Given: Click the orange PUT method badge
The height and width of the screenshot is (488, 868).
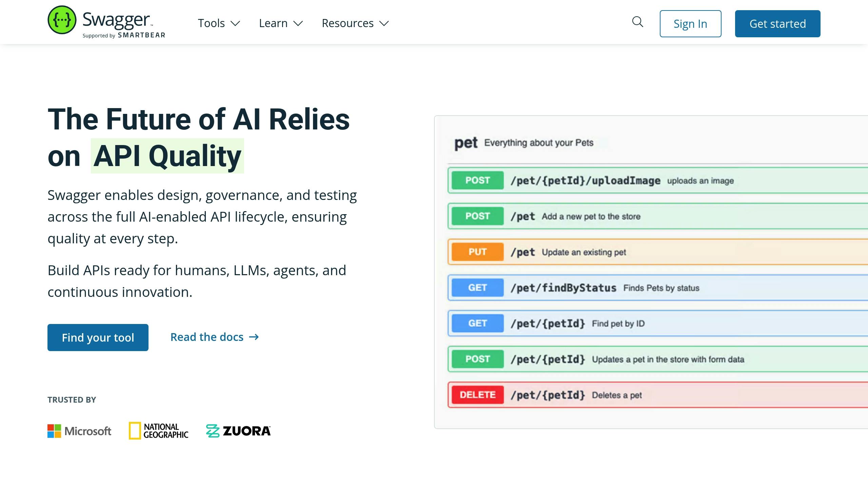Looking at the screenshot, I should pos(477,252).
